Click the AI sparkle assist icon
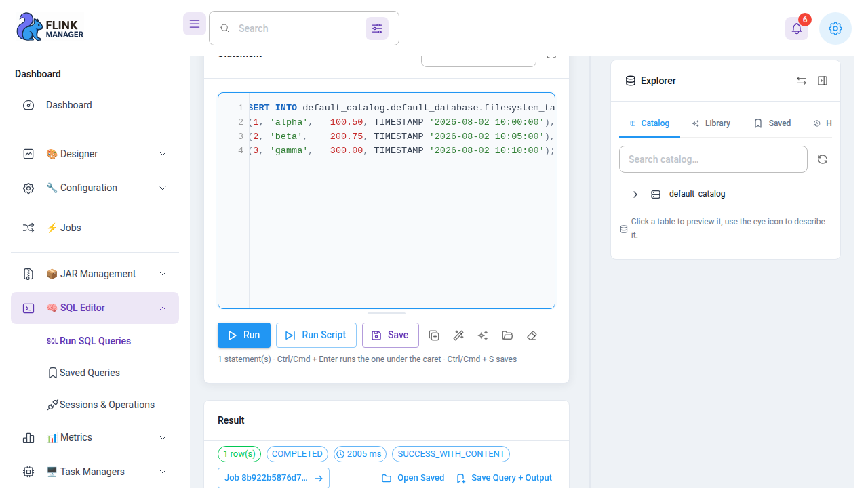Screen dimensions: 868x488 tap(483, 335)
